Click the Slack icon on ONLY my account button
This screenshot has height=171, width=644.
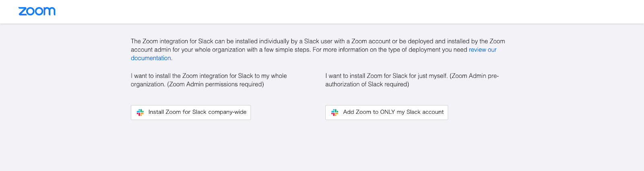[335, 113]
